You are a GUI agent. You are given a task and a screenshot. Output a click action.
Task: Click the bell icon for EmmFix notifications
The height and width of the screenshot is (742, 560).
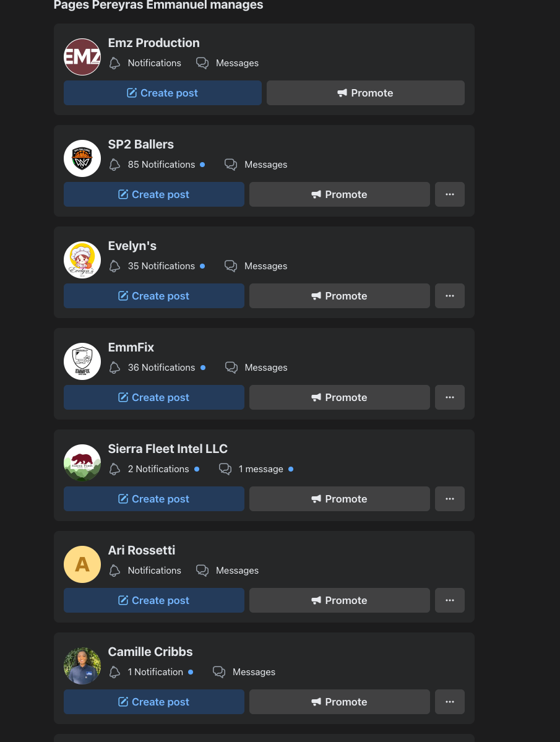point(114,368)
